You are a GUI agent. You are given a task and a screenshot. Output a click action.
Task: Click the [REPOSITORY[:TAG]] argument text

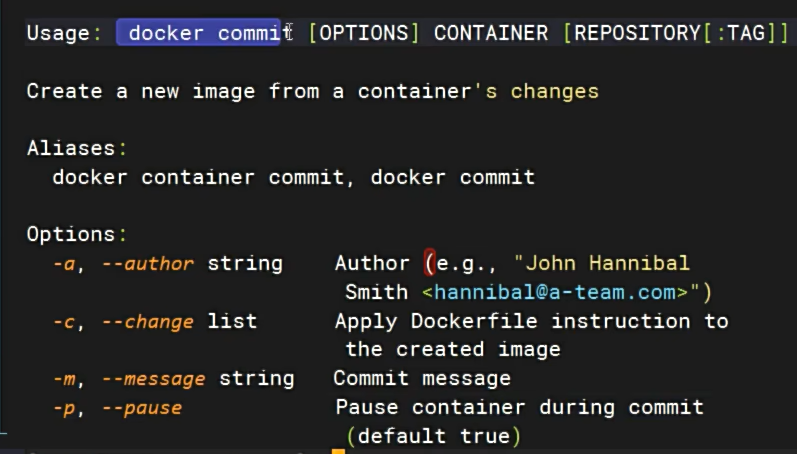click(x=676, y=33)
